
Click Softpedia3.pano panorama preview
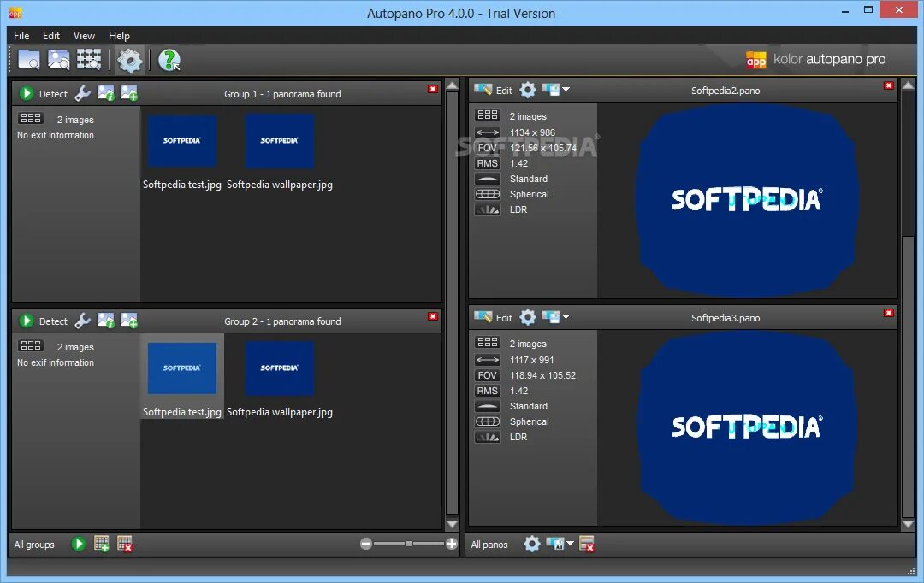point(745,428)
